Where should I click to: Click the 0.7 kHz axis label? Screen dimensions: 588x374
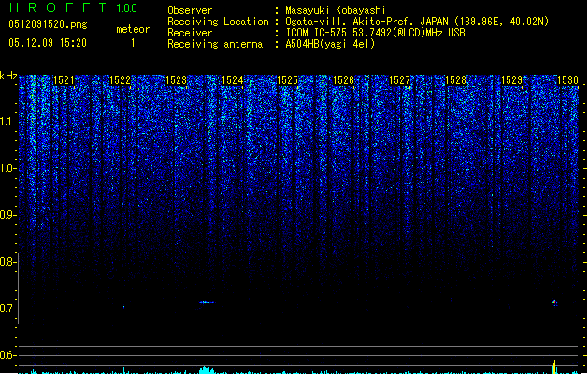click(x=7, y=309)
